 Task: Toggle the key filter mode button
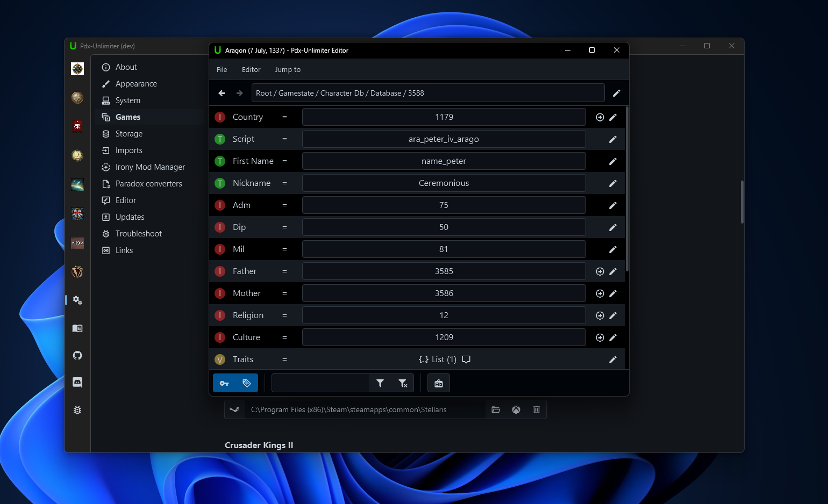[x=224, y=383]
